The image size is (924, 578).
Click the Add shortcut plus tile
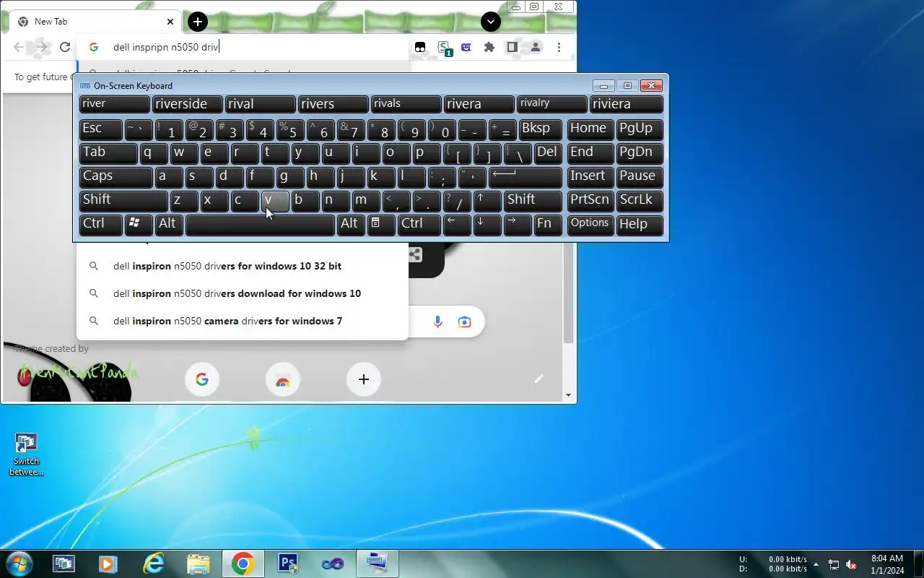pos(364,379)
